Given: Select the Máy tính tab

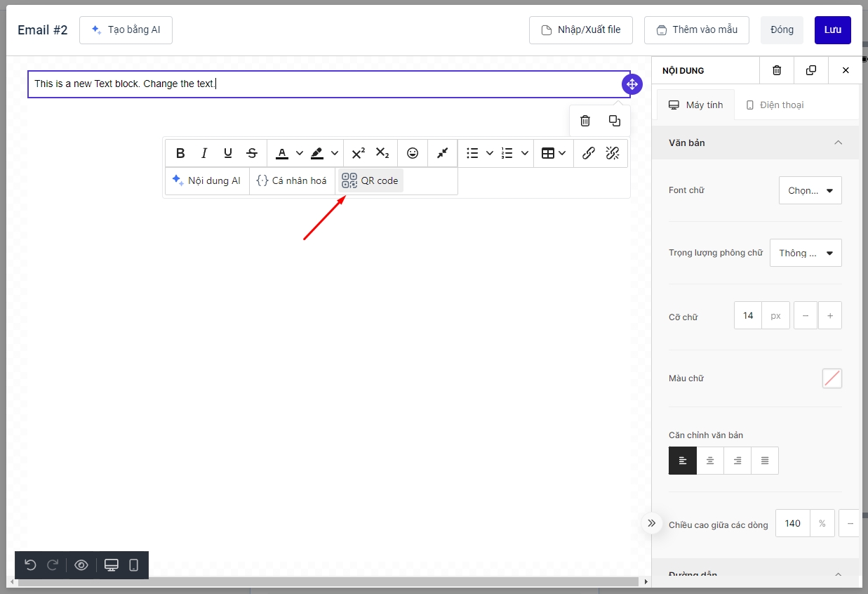Looking at the screenshot, I should coord(695,105).
